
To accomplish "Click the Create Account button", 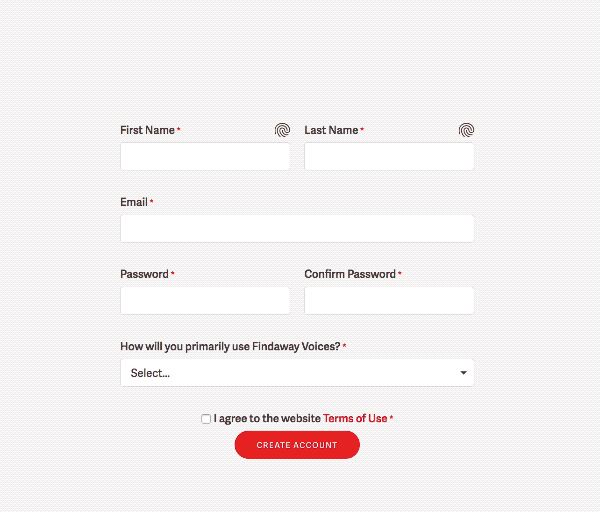I will coord(297,445).
